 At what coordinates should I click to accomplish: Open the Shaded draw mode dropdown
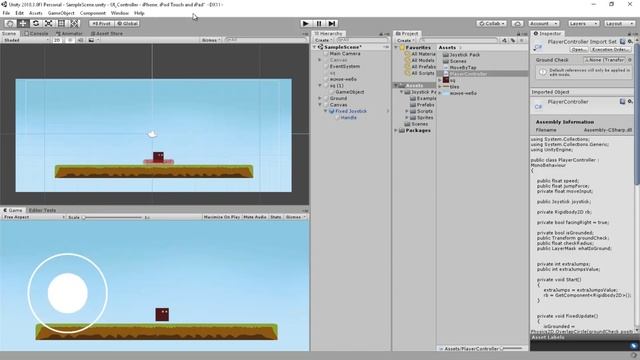pyautogui.click(x=26, y=40)
